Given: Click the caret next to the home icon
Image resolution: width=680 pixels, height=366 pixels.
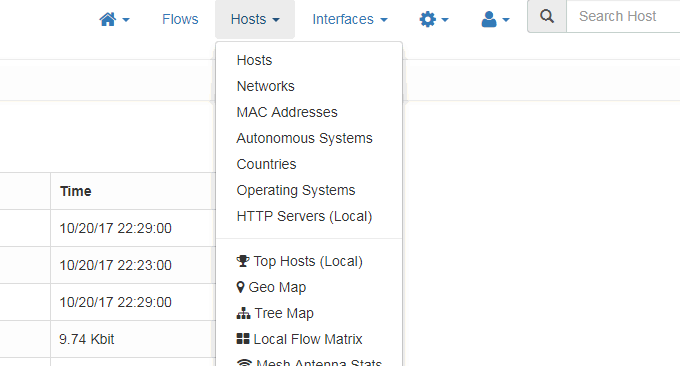Looking at the screenshot, I should point(126,20).
